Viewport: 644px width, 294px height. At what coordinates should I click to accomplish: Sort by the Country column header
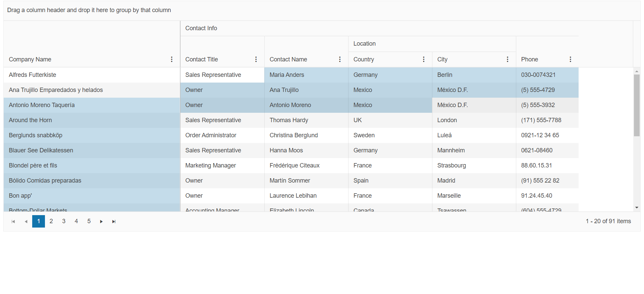[x=364, y=59]
